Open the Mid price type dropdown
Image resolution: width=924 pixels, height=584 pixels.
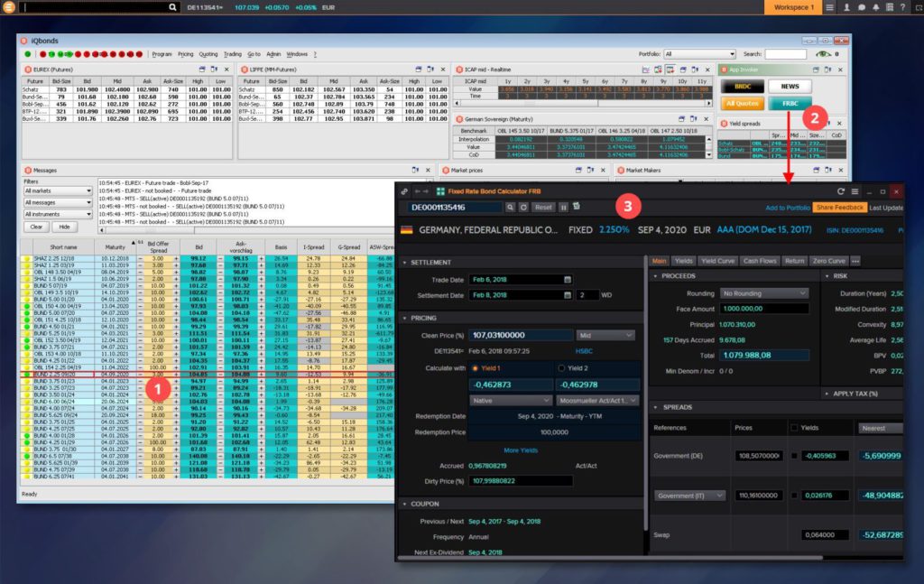604,335
